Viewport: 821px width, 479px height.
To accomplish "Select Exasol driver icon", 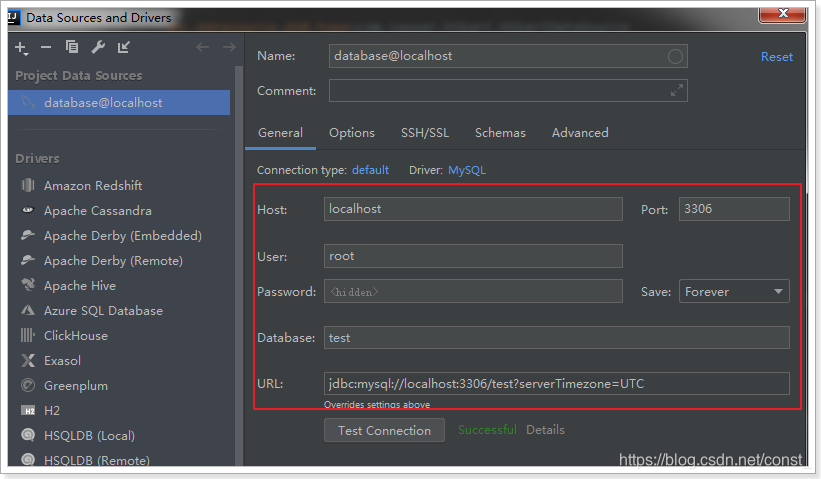I will [28, 360].
